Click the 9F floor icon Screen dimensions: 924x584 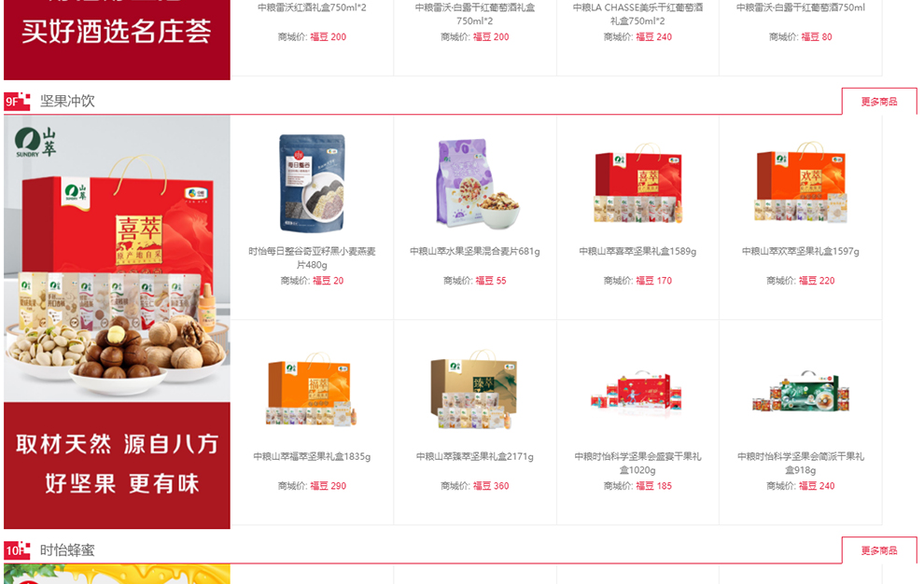click(17, 102)
